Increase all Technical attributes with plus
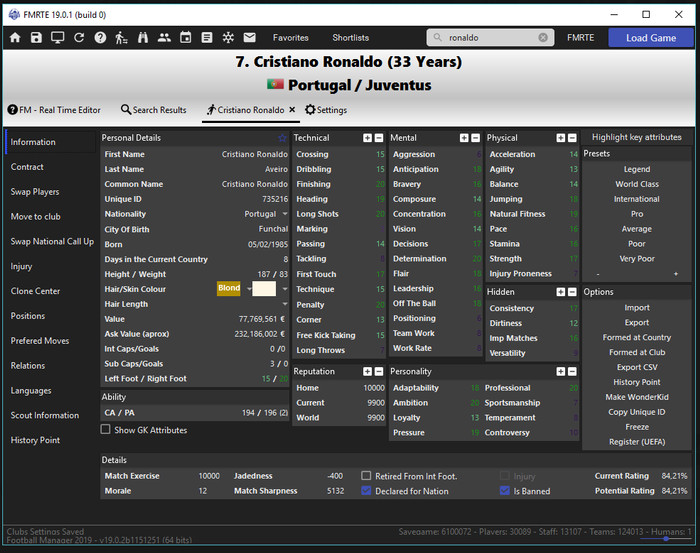Viewport: 700px width, 553px height. point(367,138)
